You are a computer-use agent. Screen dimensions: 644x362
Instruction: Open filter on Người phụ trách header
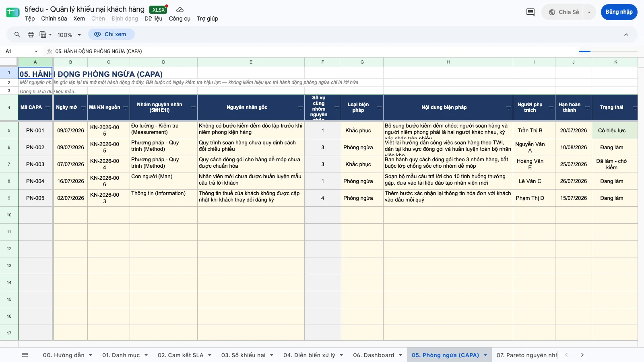pyautogui.click(x=551, y=108)
